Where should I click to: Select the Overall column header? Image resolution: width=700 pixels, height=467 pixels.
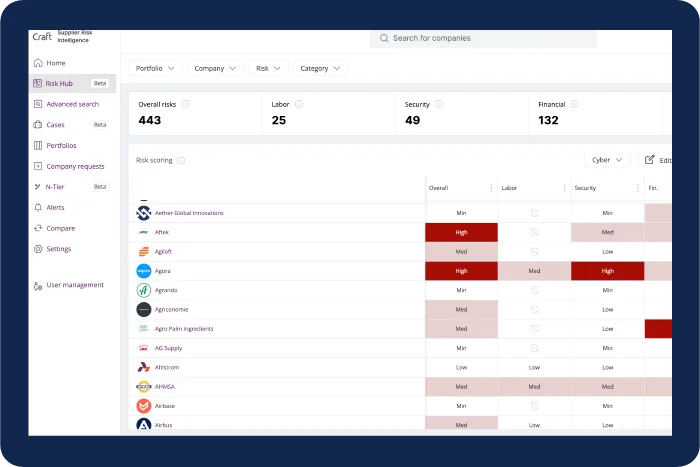coord(438,188)
